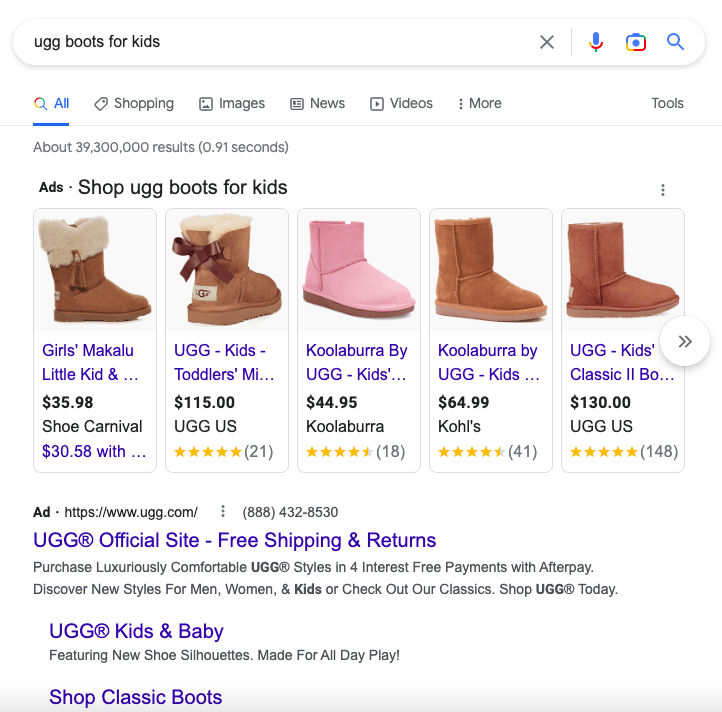Click UGG Official Site ad headline

(235, 541)
